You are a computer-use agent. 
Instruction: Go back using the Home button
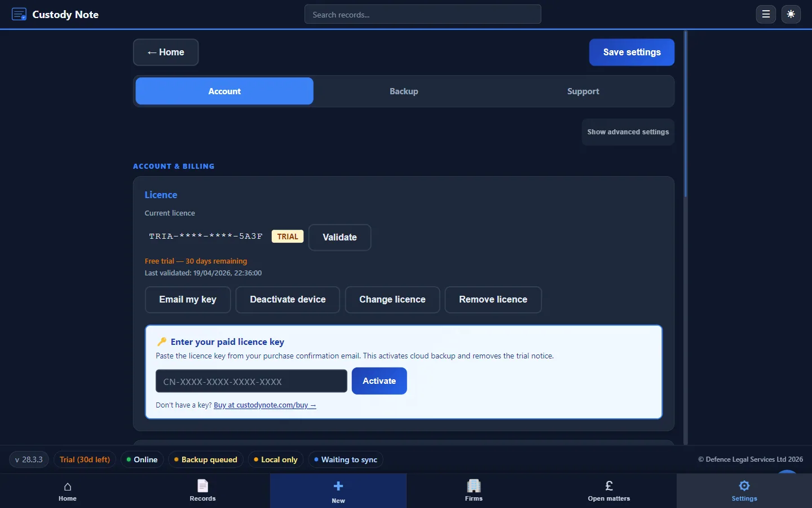click(166, 52)
